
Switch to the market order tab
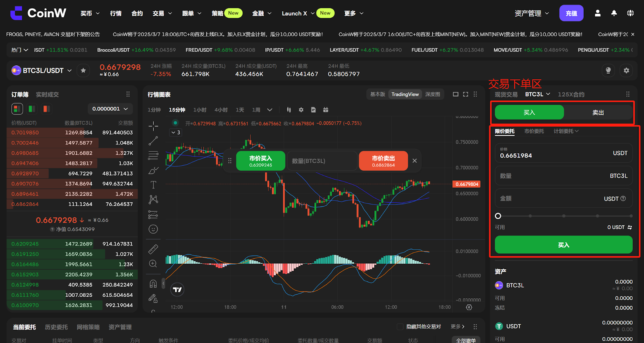click(x=534, y=131)
